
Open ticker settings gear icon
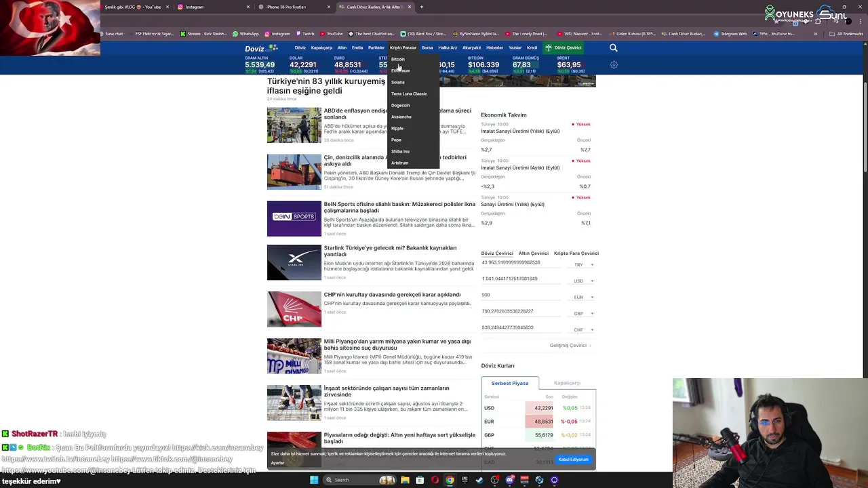tap(614, 65)
